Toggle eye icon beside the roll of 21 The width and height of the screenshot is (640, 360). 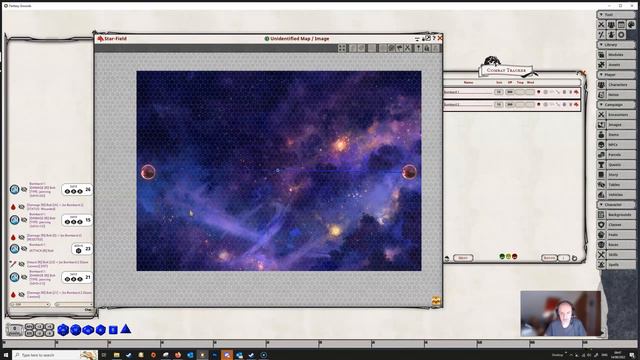(x=24, y=277)
